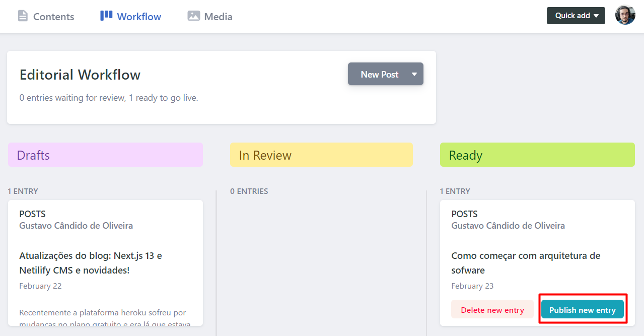Click the Media image icon

tap(194, 16)
